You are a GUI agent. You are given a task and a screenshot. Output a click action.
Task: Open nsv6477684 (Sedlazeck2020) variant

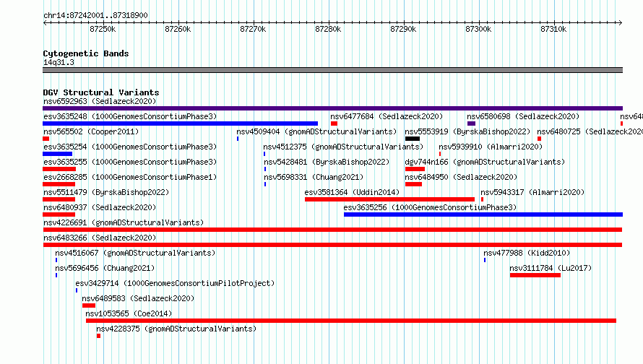coord(387,116)
